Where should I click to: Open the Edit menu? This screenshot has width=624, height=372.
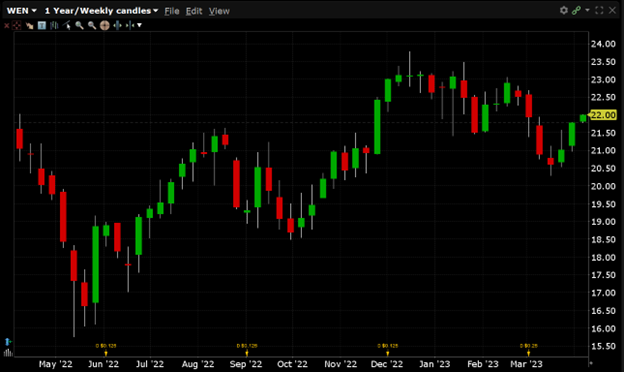coord(194,11)
